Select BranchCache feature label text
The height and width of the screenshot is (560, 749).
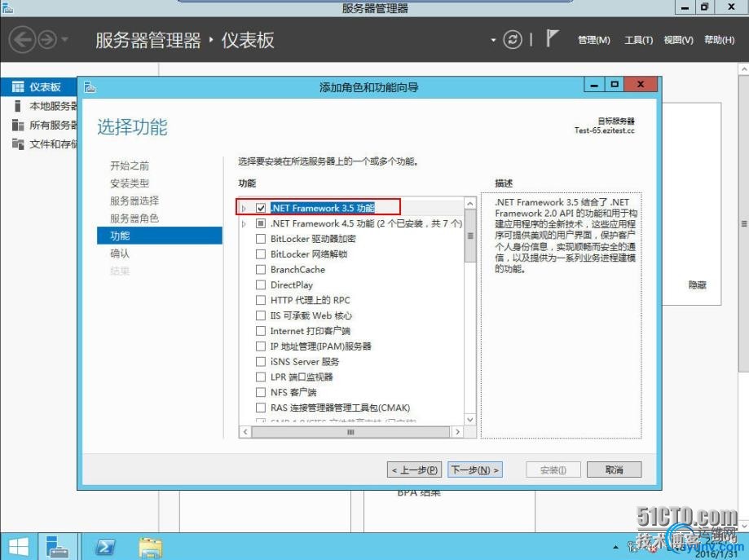point(297,270)
